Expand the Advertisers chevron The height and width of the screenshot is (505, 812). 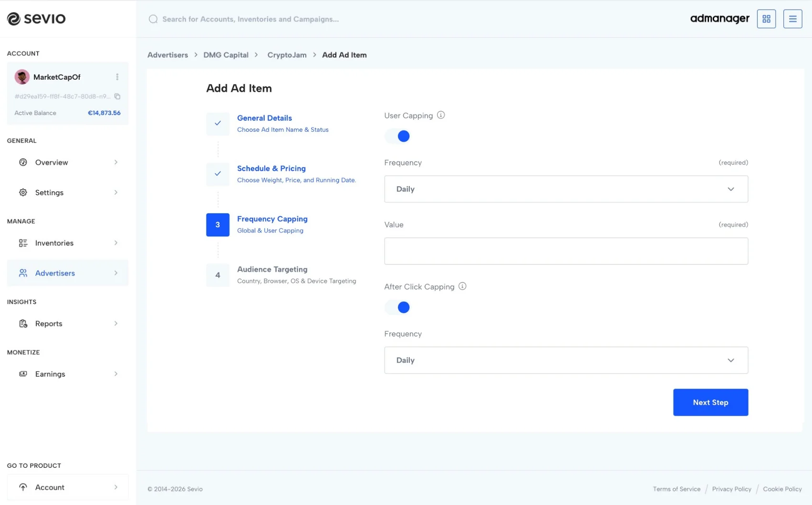coord(116,273)
